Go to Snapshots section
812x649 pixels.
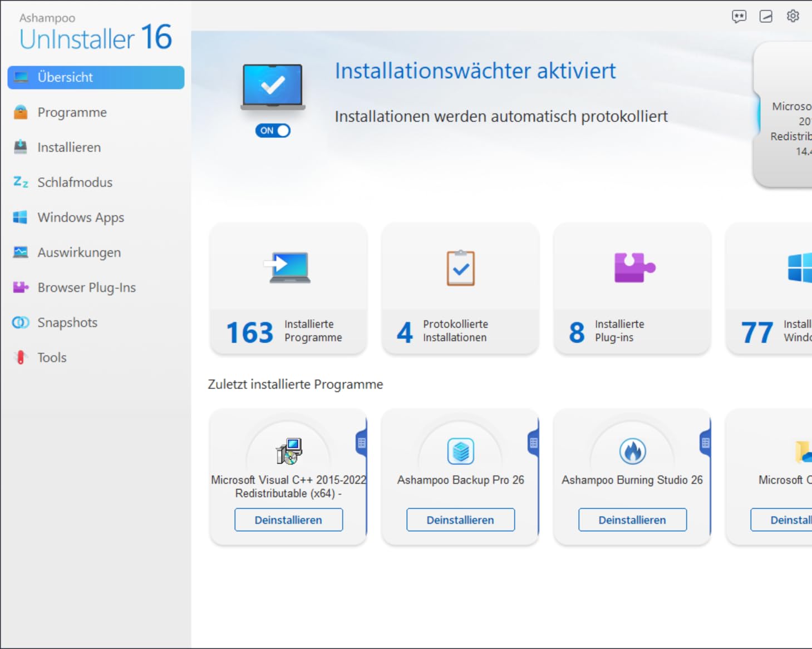[x=96, y=323]
